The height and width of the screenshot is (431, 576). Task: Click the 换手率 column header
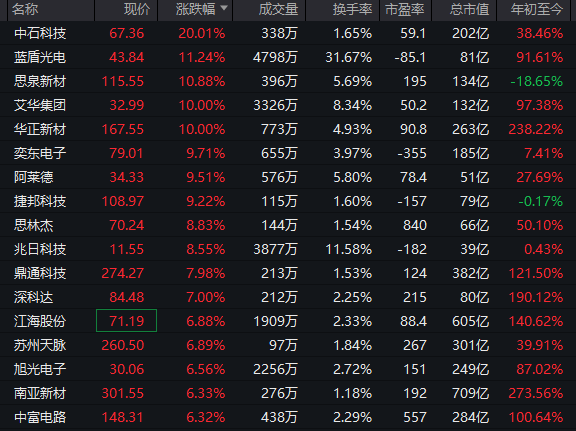(352, 9)
